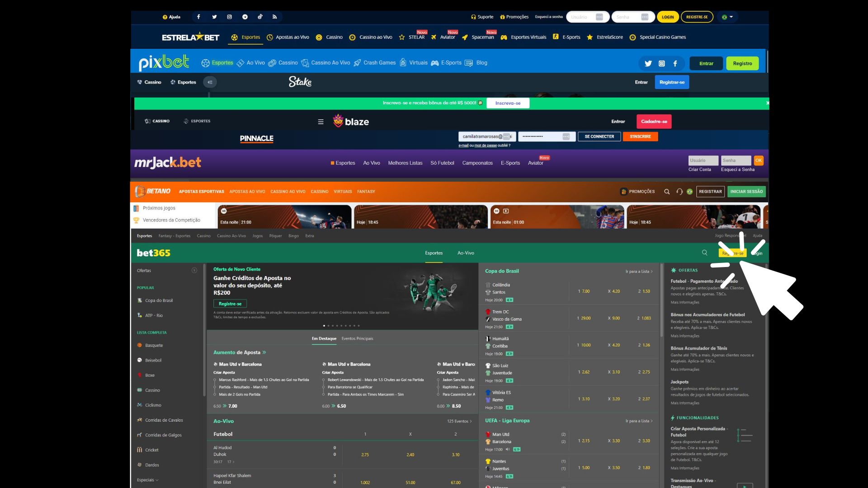This screenshot has width=868, height=488.
Task: Click Betano INICIAR SESSÃO button
Action: tap(746, 192)
